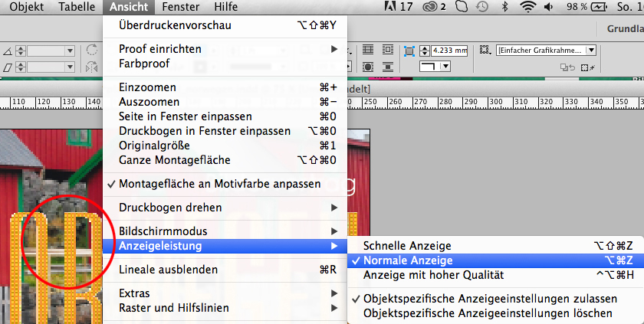Toggle Montagefläche an Motivfarbe anpassen

(219, 184)
